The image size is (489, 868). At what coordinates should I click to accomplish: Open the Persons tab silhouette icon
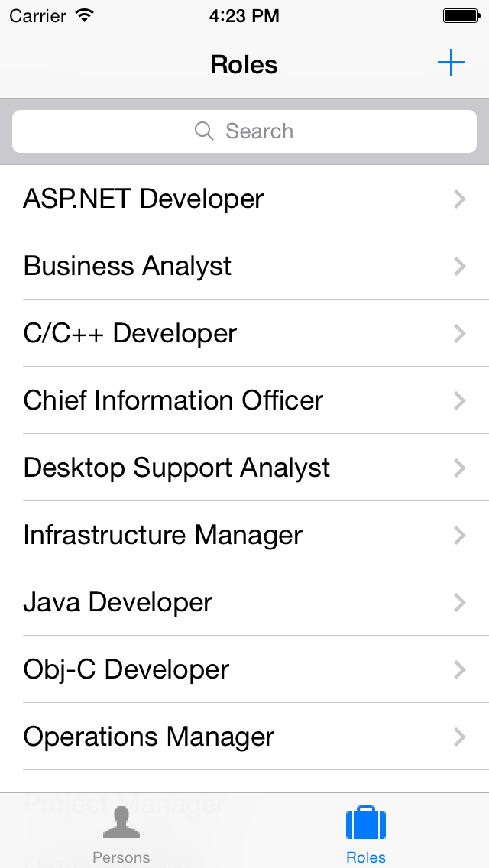121,823
